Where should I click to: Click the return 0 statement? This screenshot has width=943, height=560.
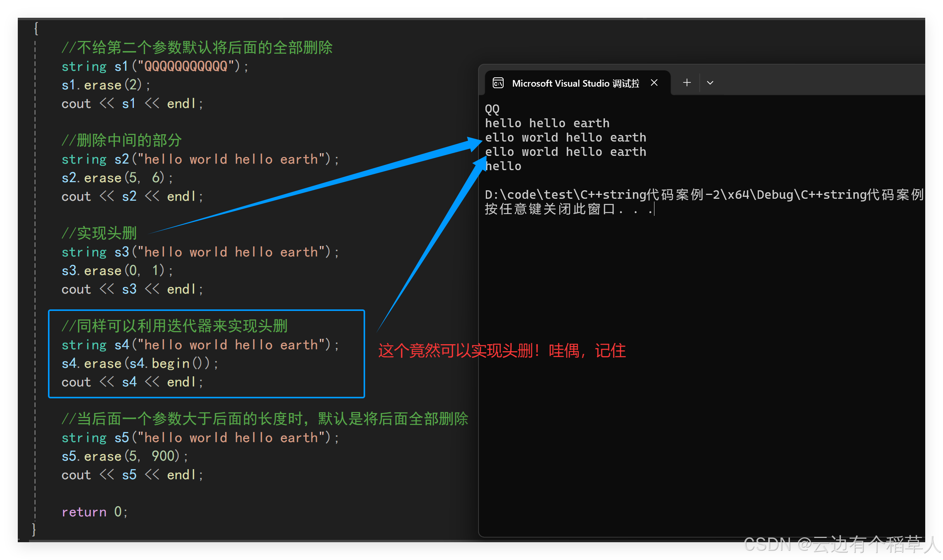tap(94, 512)
